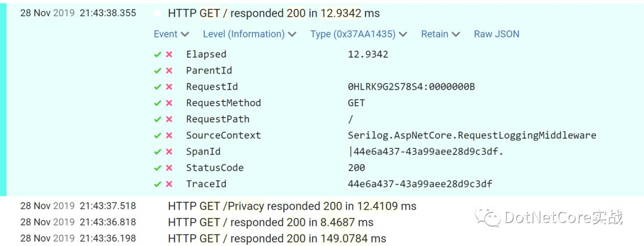Open the Type (0x37AA1435) dropdown
Viewport: 644px width, 246px height.
pyautogui.click(x=358, y=34)
